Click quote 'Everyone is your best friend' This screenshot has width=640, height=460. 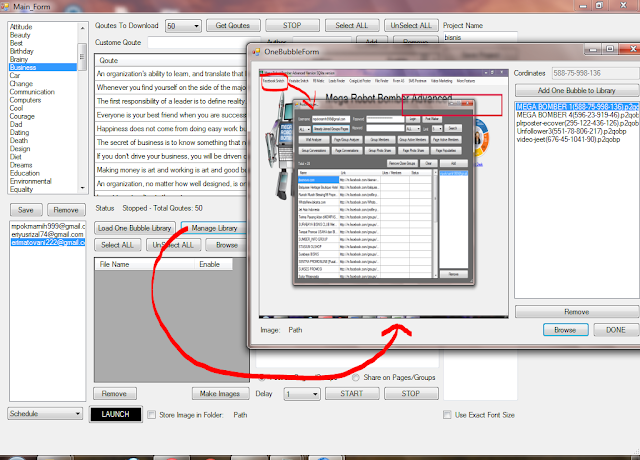171,115
